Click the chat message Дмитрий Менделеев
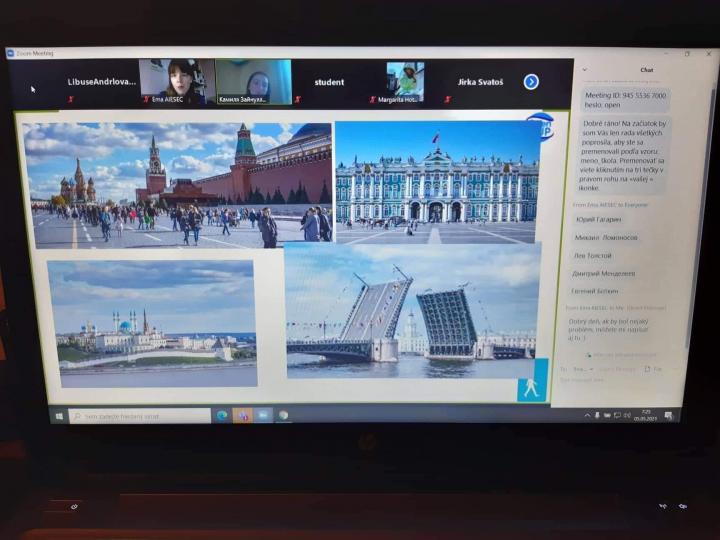Viewport: 720px width, 540px height. click(603, 273)
